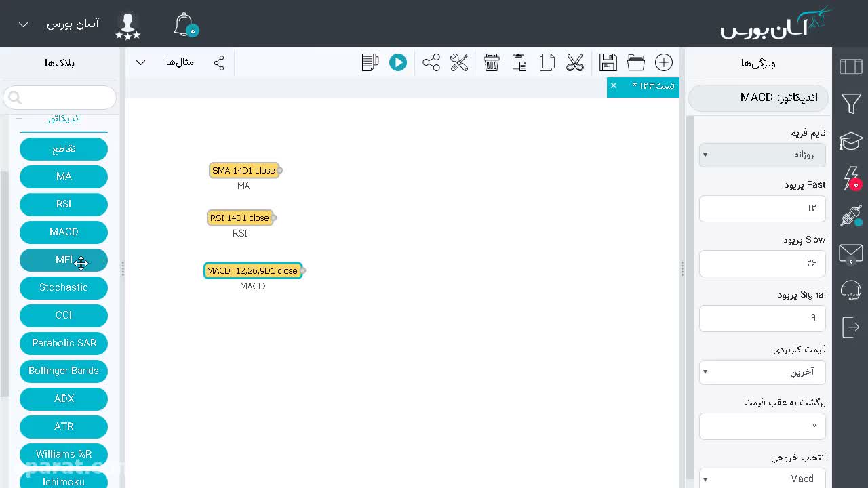The width and height of the screenshot is (868, 488).
Task: Collapse the اندیکاتور category in blocks panel
Action: (x=19, y=118)
